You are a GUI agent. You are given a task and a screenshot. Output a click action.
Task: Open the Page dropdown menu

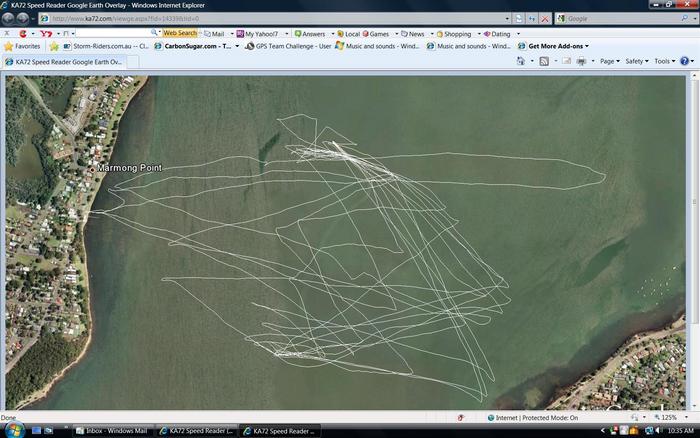[x=609, y=61]
